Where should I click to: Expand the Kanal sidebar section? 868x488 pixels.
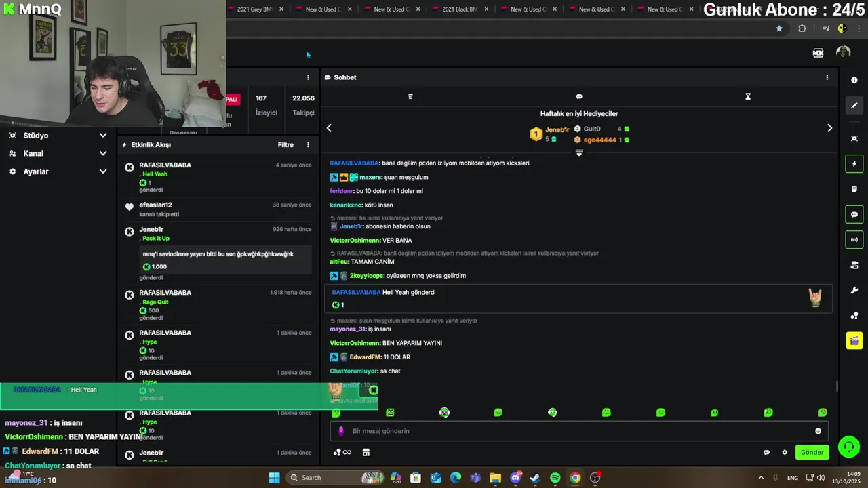(x=58, y=153)
